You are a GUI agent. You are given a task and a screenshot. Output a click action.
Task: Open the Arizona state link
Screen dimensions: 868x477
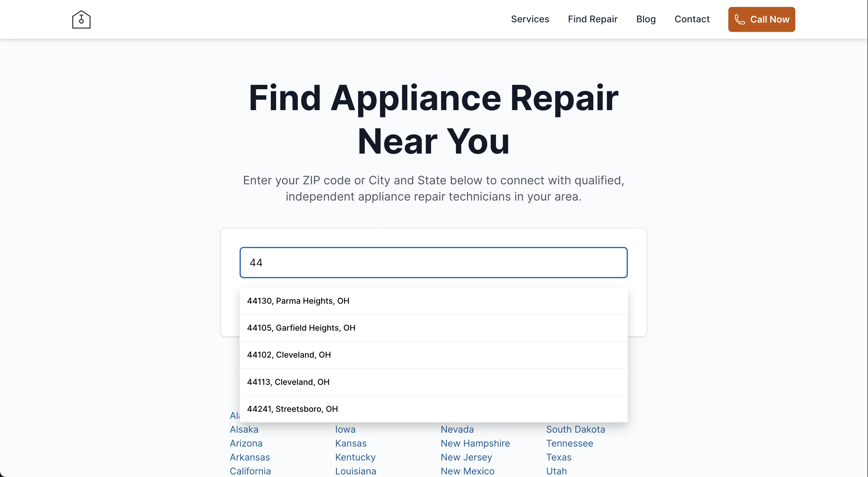click(x=246, y=443)
